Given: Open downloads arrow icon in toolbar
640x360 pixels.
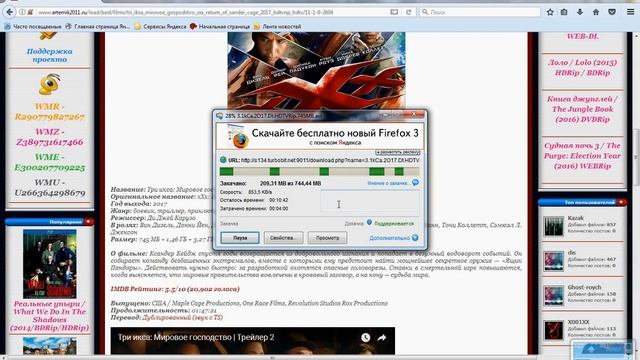Looking at the screenshot, I should [x=580, y=12].
